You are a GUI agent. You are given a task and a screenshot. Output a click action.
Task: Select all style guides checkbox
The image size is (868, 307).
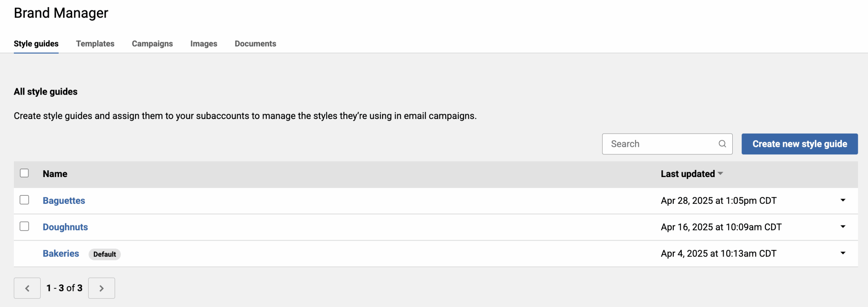(x=24, y=173)
